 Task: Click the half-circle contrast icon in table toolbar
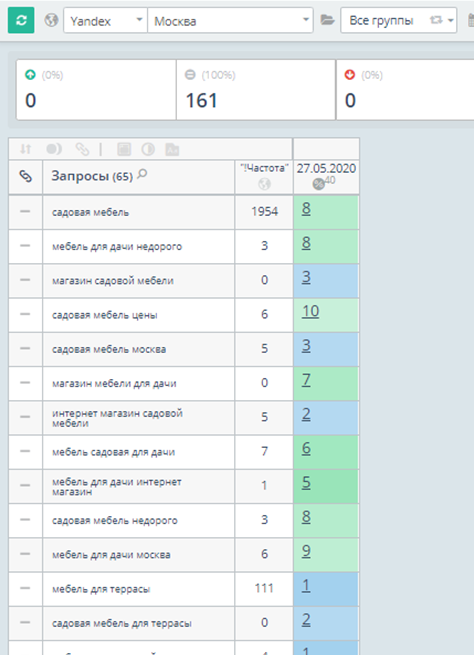[148, 149]
